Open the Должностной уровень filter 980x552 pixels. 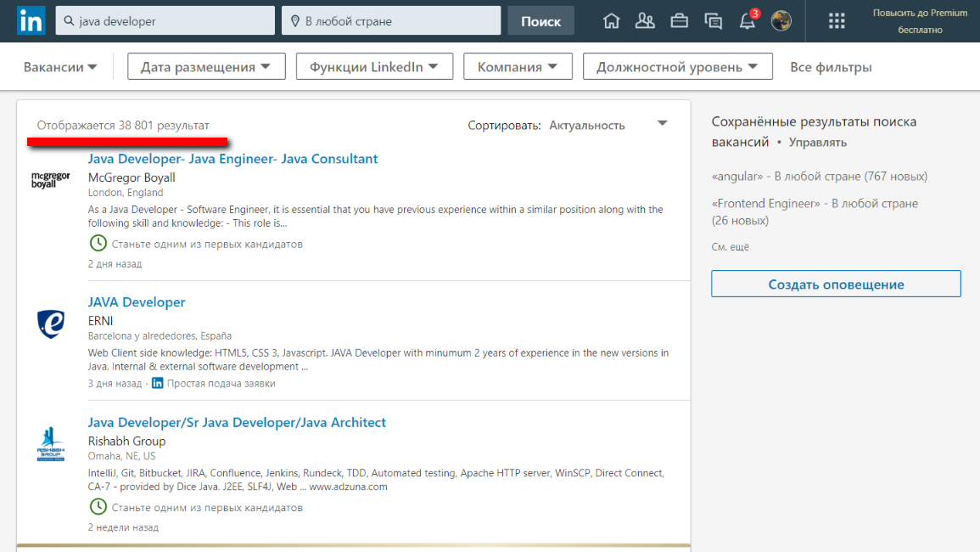pos(677,66)
